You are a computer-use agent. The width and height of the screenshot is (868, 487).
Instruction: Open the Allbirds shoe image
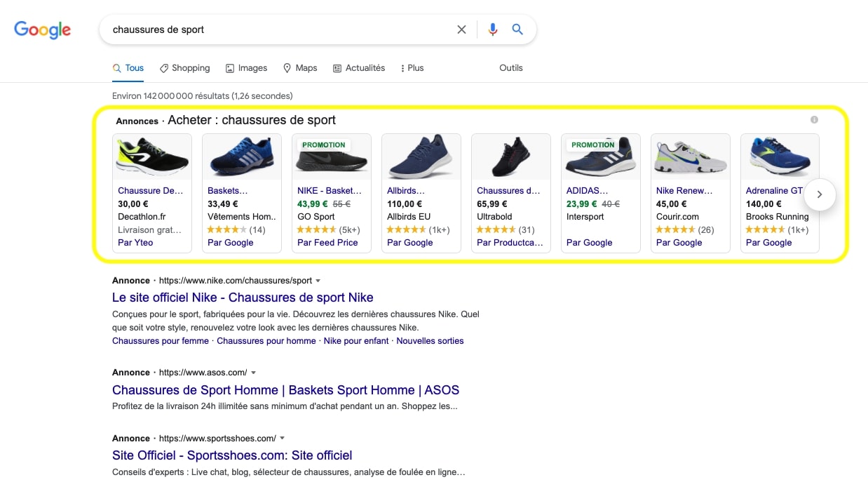coord(421,156)
